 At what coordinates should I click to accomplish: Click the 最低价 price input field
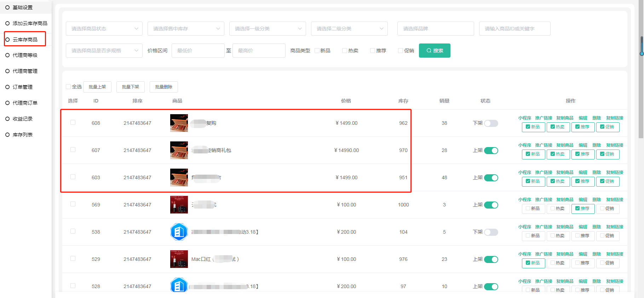click(x=198, y=51)
